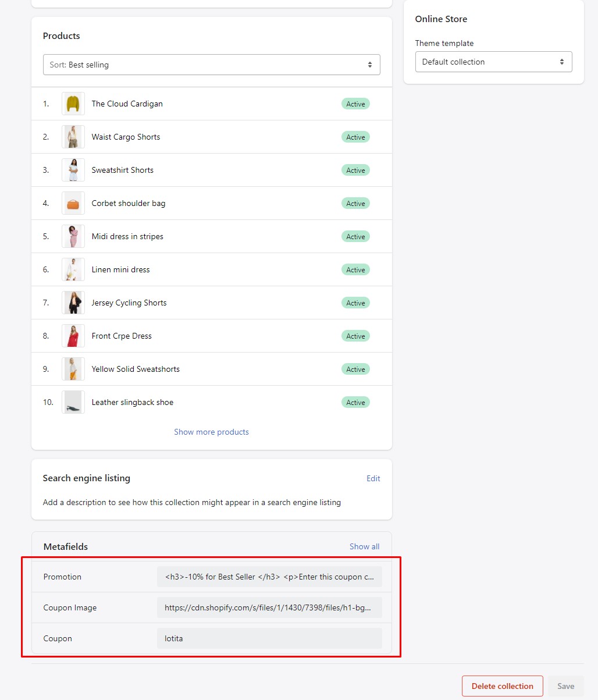The width and height of the screenshot is (598, 700).
Task: Select the Midi dress in stripes thumbnail
Action: (73, 236)
